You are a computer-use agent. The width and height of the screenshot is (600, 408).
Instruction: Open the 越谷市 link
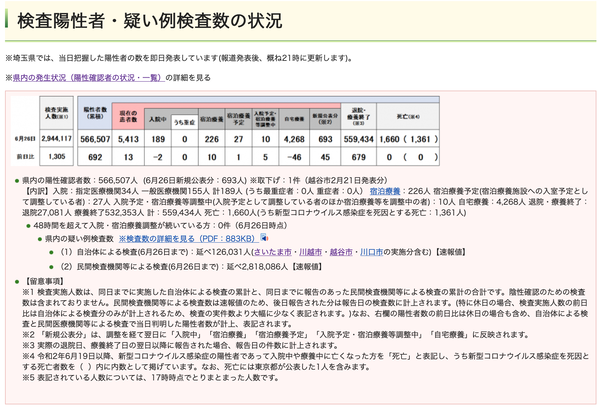tap(341, 252)
